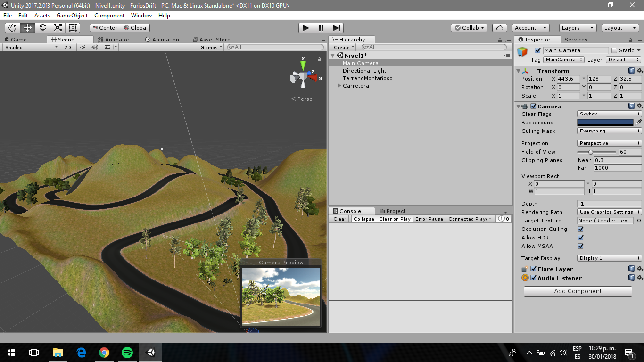Open the Clear Flags Skybox dropdown
The width and height of the screenshot is (644, 362).
point(609,114)
